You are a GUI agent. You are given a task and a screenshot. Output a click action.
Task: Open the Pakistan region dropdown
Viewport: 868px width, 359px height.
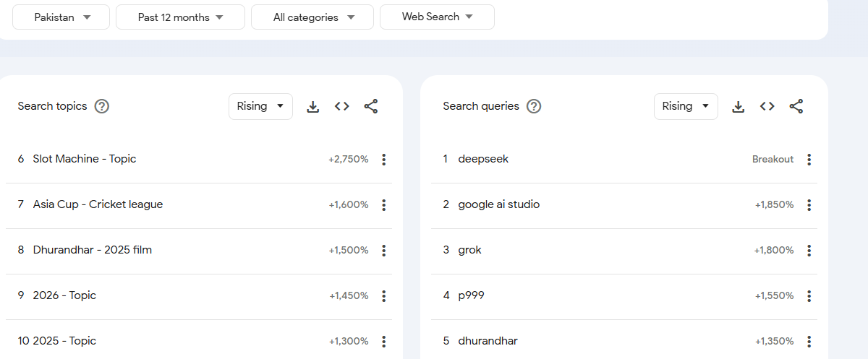[x=61, y=17]
